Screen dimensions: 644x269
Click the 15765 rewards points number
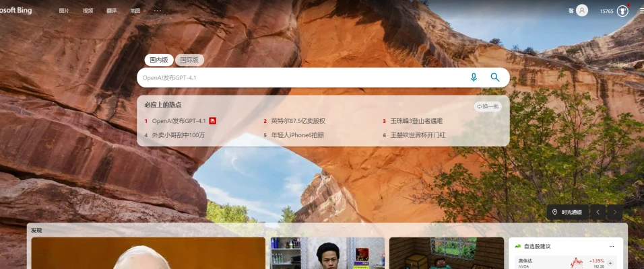[x=607, y=11]
